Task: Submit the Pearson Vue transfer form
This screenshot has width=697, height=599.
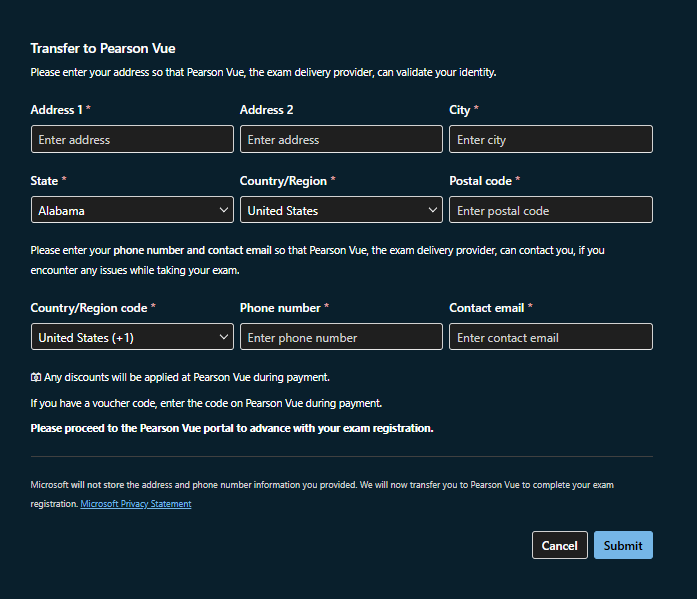Action: click(623, 545)
